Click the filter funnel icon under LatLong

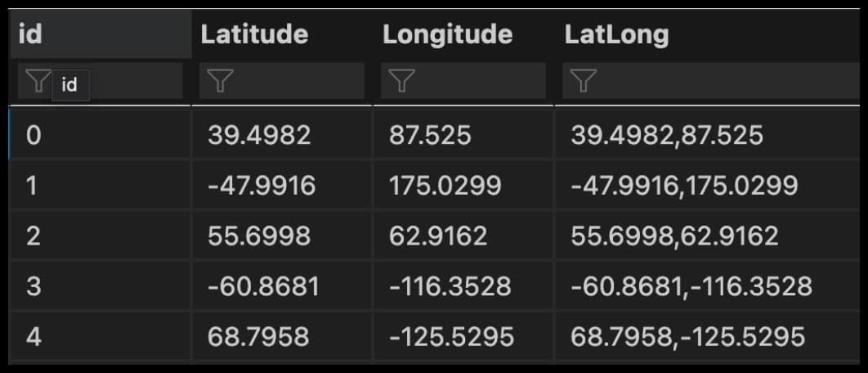[583, 80]
